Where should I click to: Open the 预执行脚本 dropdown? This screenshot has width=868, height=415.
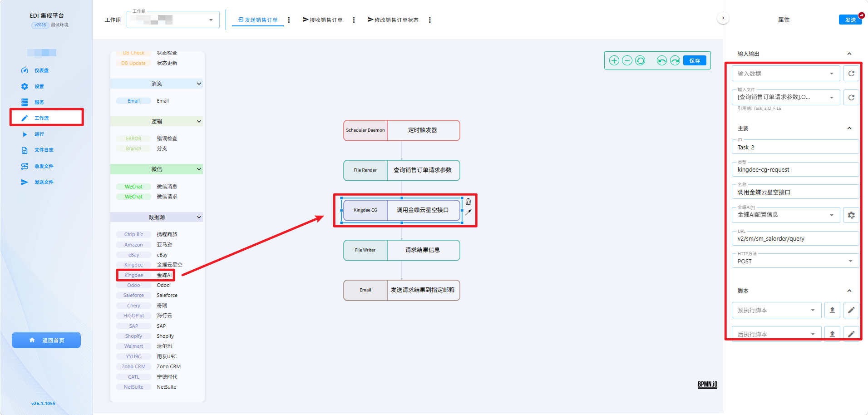click(776, 310)
